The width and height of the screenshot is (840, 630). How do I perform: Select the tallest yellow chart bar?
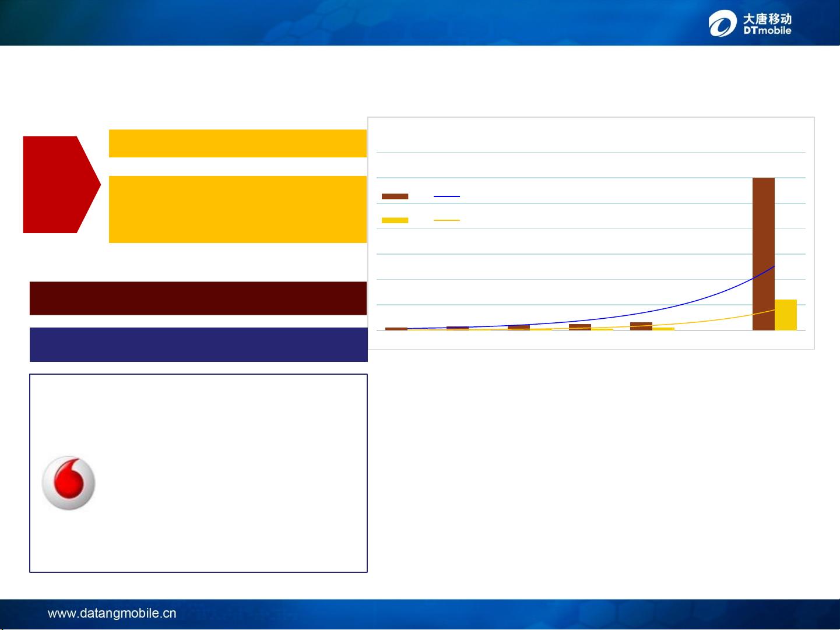click(786, 315)
